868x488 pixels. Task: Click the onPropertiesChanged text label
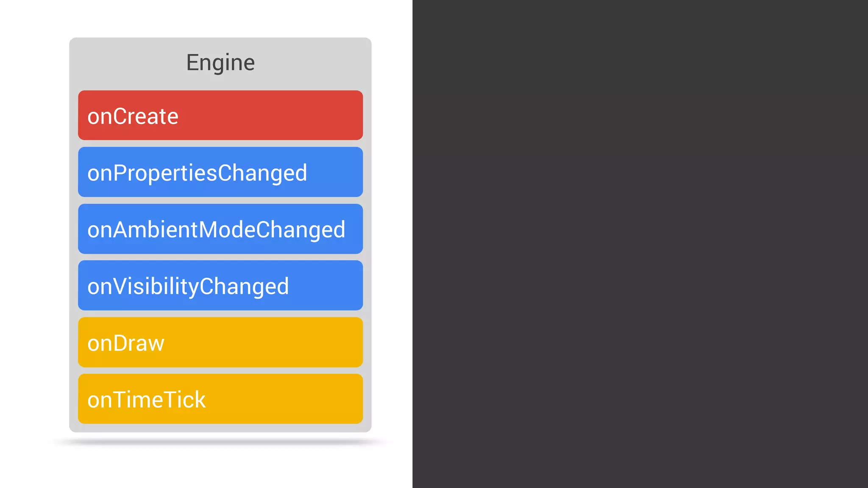[197, 174]
